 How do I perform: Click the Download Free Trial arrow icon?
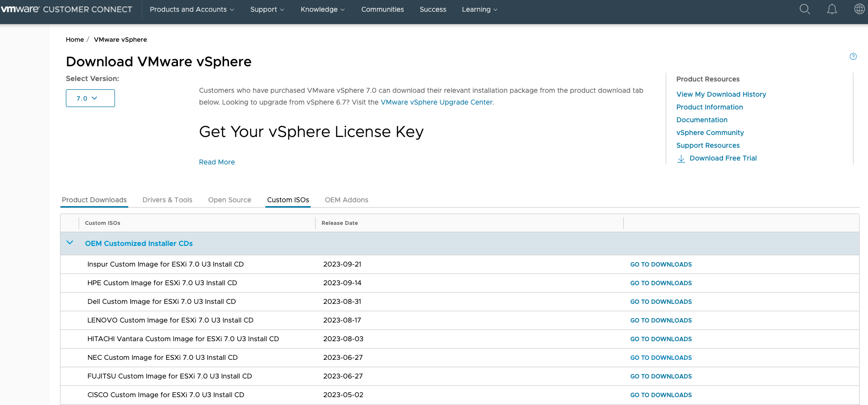pos(681,159)
